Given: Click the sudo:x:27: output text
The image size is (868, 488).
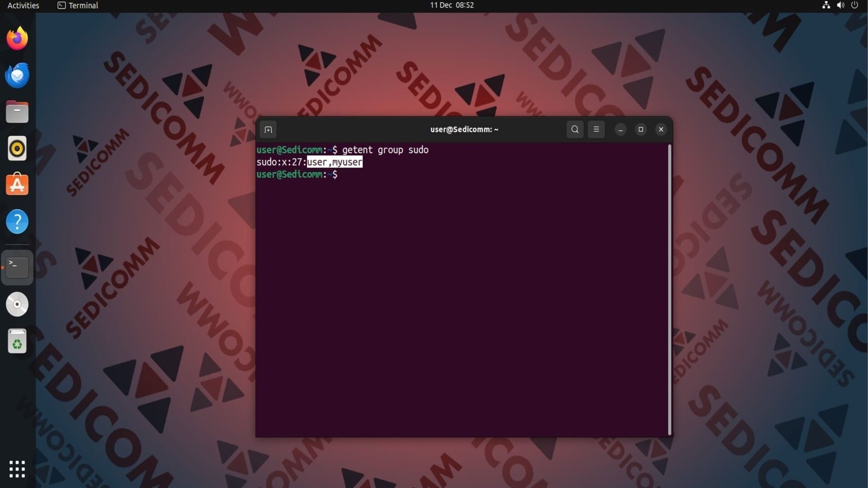Looking at the screenshot, I should [281, 162].
